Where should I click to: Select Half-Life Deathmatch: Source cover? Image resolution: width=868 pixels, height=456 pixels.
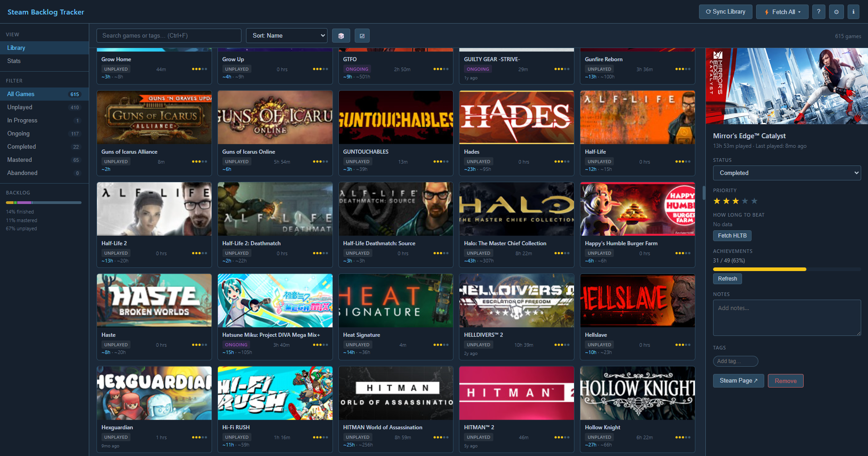396,209
